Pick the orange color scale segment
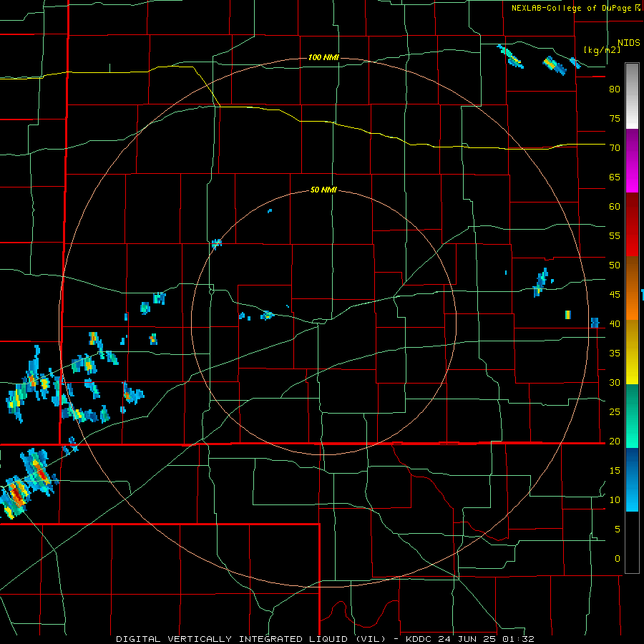 coord(632,305)
